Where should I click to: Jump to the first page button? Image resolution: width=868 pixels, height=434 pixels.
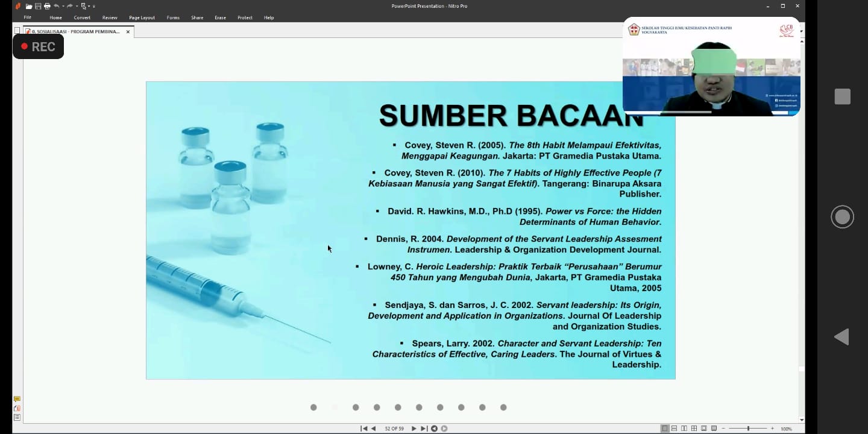[x=363, y=429]
